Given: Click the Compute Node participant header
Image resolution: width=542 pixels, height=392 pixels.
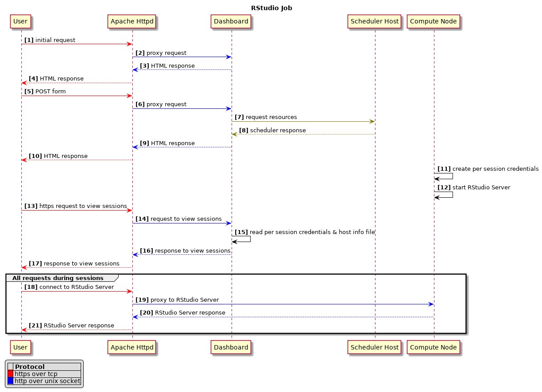Looking at the screenshot, I should [433, 21].
